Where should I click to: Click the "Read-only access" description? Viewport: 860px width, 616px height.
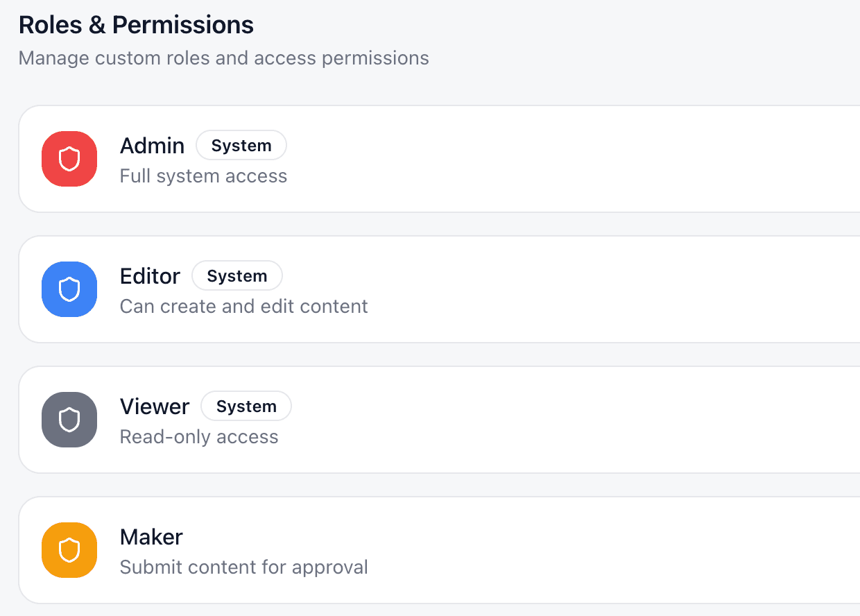click(x=199, y=437)
